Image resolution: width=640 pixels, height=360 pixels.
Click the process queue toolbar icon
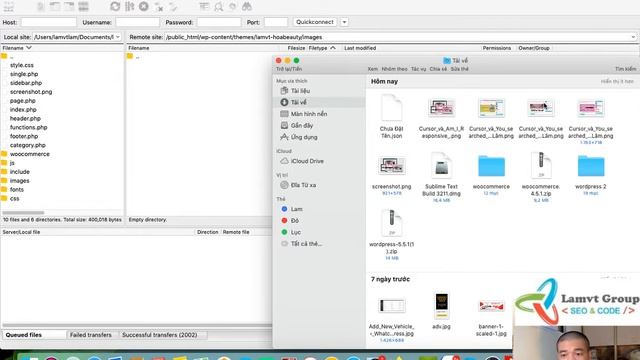coord(130,7)
